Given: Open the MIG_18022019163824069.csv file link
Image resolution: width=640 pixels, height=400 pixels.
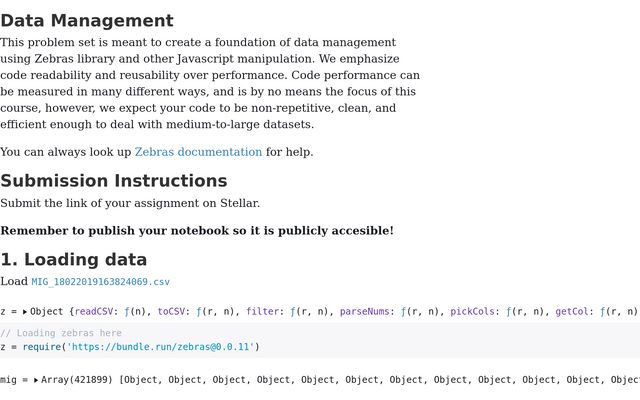Looking at the screenshot, I should click(100, 282).
